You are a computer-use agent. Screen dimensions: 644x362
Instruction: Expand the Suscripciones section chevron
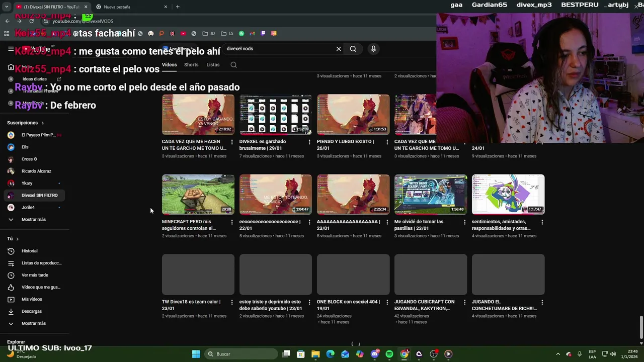[x=42, y=123]
